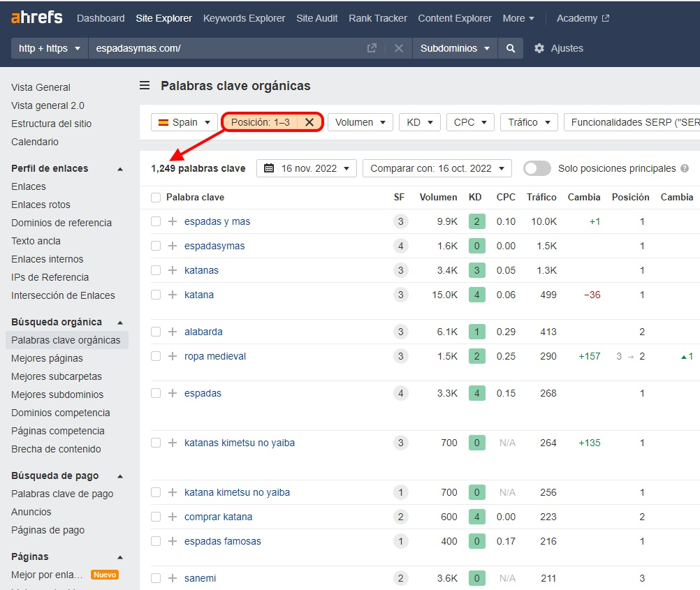Click SF badge for sanemi row
This screenshot has width=700, height=590.
click(401, 578)
